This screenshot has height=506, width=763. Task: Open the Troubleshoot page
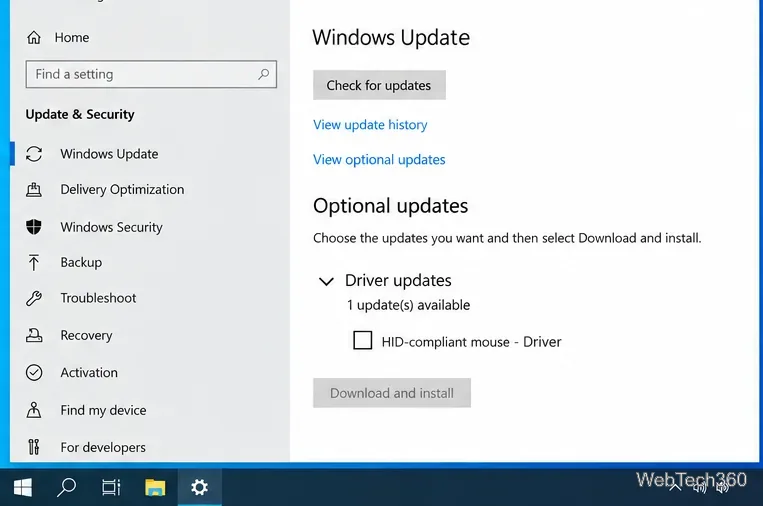[x=98, y=298]
